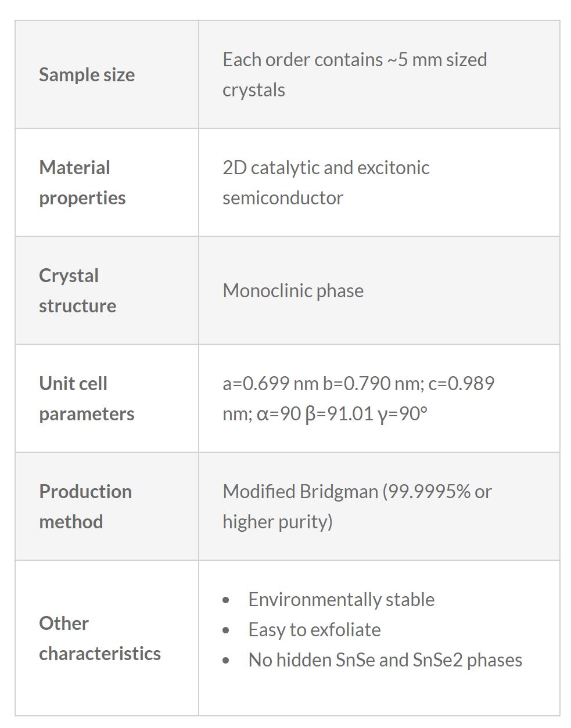Click the 'α=90 β=91.01 γ=90°' angles line
The height and width of the screenshot is (728, 571).
(325, 414)
